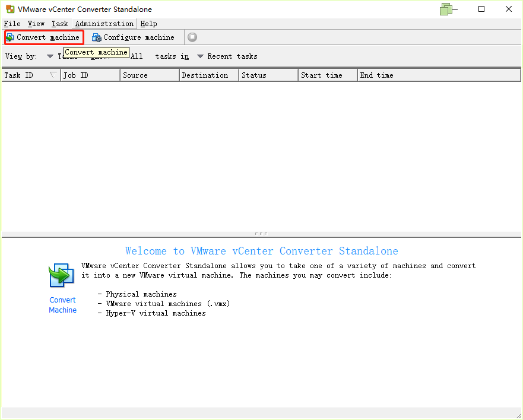Click the 'Hyper-V virtual machines' line
Screen dimensions: 523x420
tap(156, 313)
